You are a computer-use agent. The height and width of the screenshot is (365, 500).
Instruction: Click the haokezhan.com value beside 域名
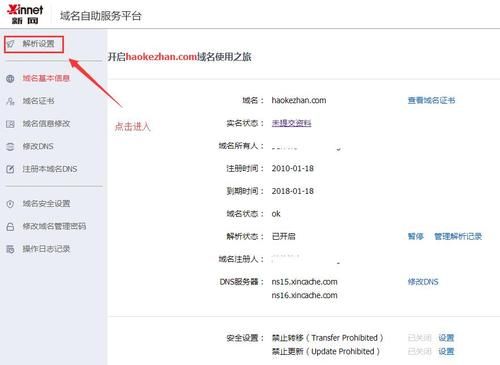point(299,100)
